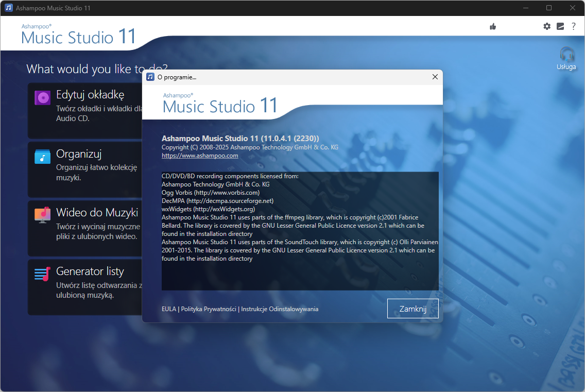Click the Music Studio 11 logo in the about dialog
This screenshot has width=585, height=392.
pyautogui.click(x=220, y=104)
